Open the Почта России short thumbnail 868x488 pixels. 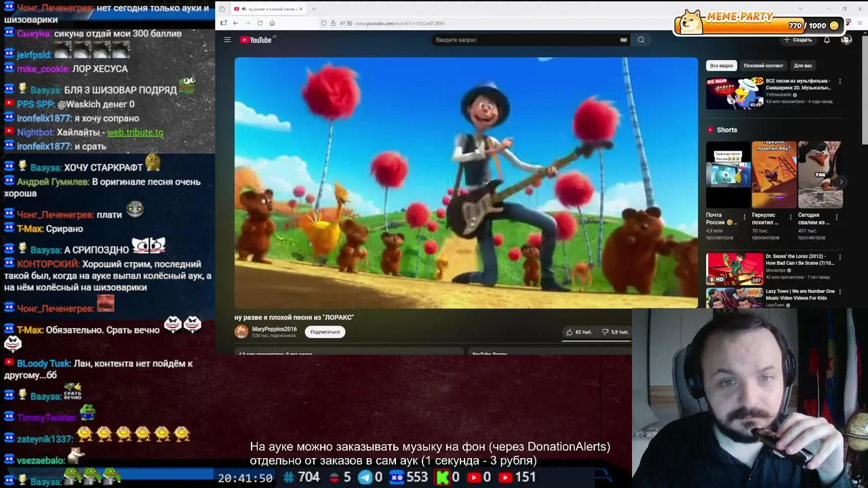tap(728, 174)
